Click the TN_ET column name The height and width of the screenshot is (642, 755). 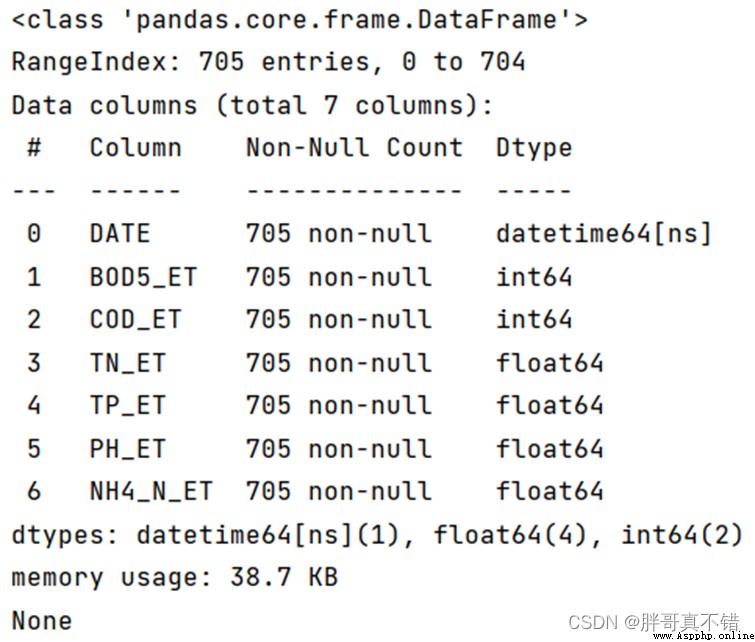coord(128,363)
